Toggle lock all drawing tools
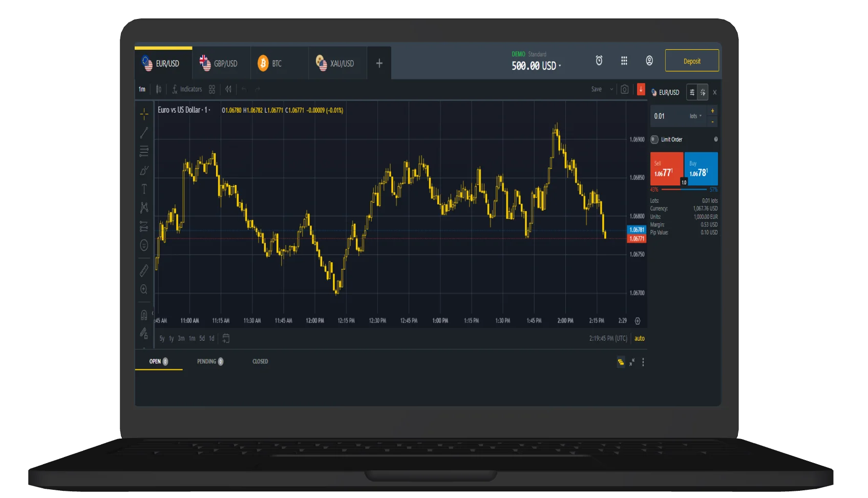The height and width of the screenshot is (498, 868). tap(144, 334)
